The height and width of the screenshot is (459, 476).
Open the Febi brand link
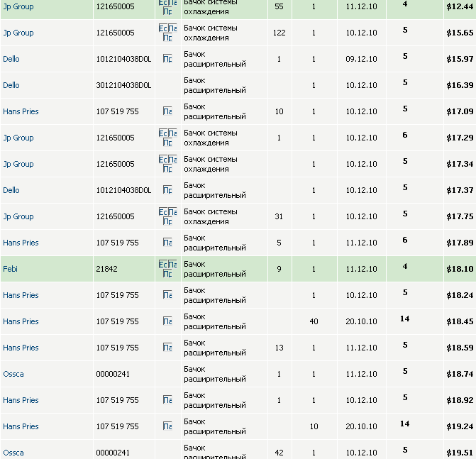(11, 269)
